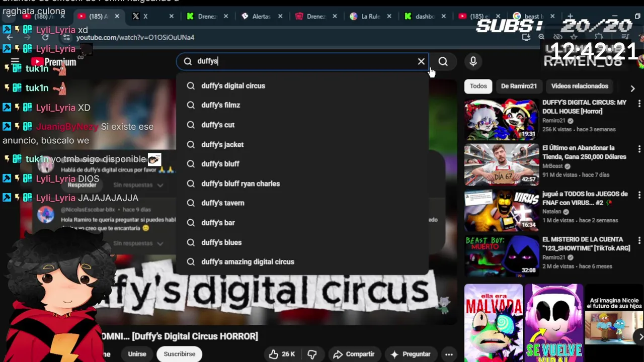Open Natalan channel name link

551,212
